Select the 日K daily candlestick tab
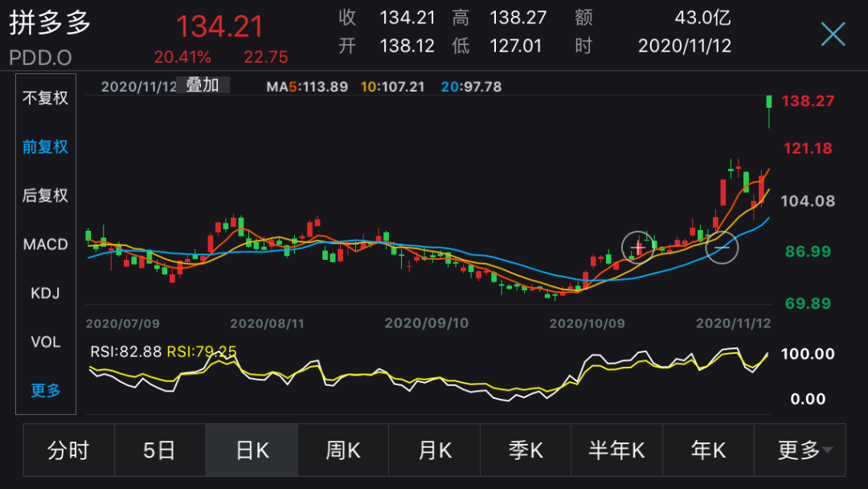The width and height of the screenshot is (868, 489). [252, 450]
